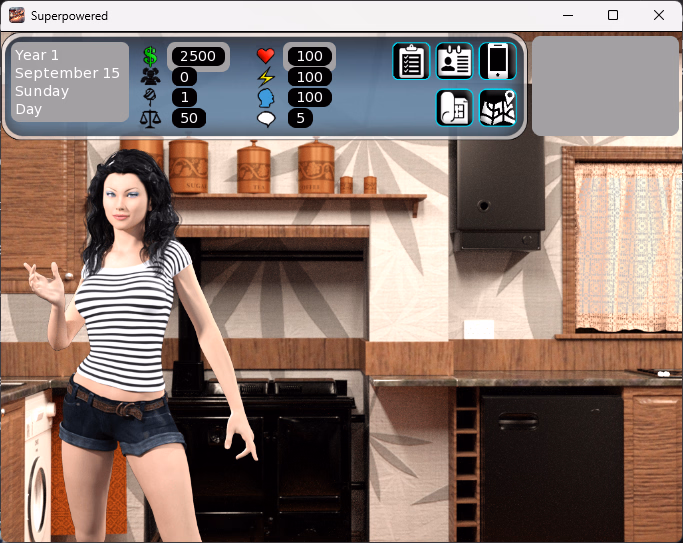Click the date panel showing September 15

click(x=69, y=82)
